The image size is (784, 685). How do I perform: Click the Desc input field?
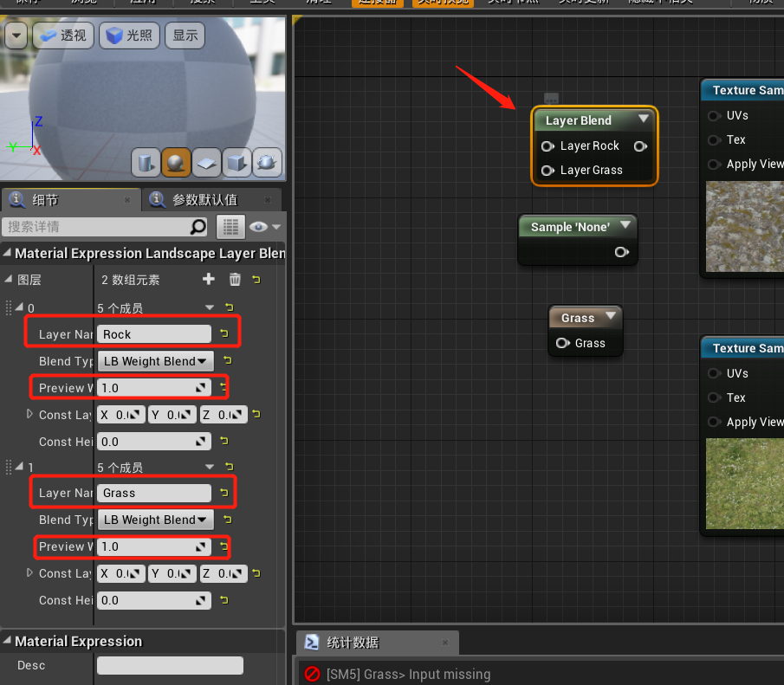coord(170,665)
